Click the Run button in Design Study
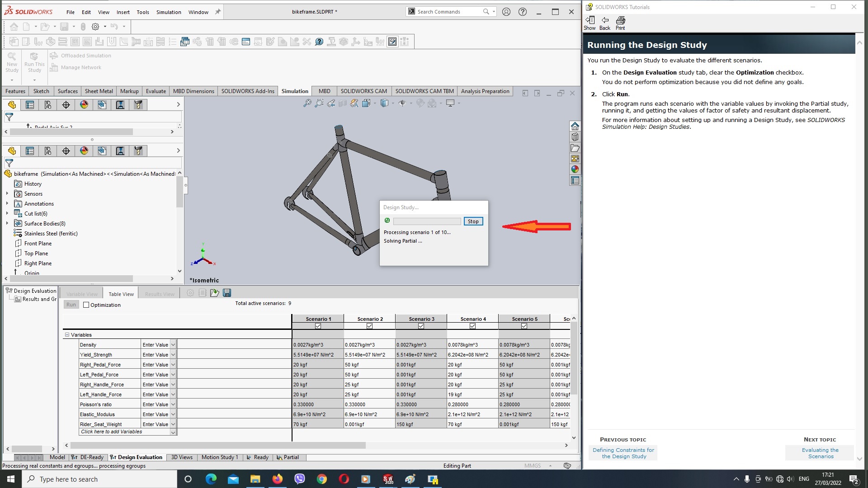This screenshot has width=868, height=488. coord(71,305)
